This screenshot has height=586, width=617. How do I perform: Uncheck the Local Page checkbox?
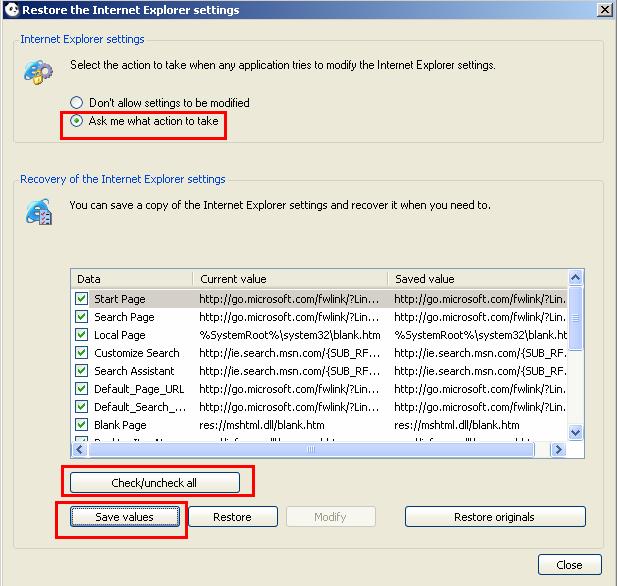tap(82, 335)
